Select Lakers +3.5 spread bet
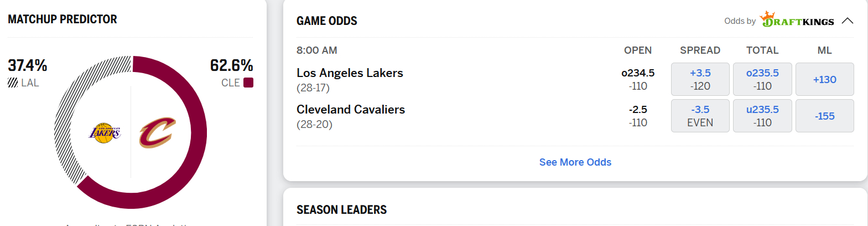 click(x=700, y=79)
